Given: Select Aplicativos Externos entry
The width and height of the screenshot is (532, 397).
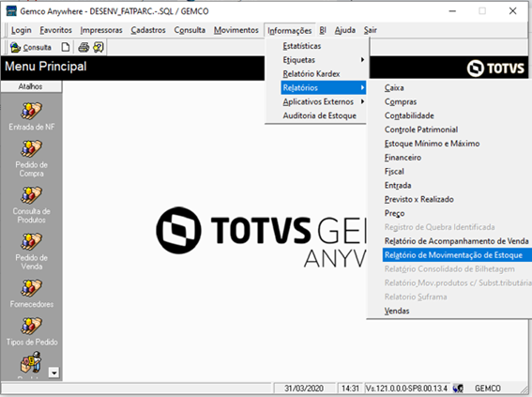Looking at the screenshot, I should pyautogui.click(x=318, y=101).
